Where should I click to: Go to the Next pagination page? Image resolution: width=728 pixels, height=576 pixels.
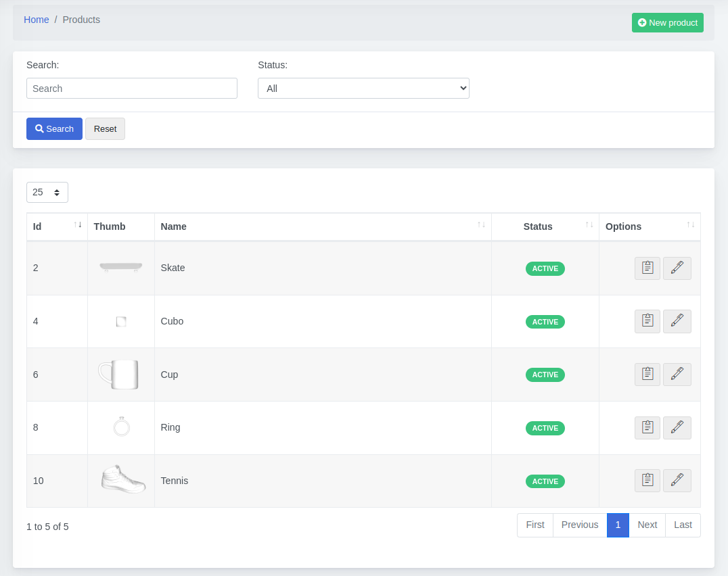647,525
